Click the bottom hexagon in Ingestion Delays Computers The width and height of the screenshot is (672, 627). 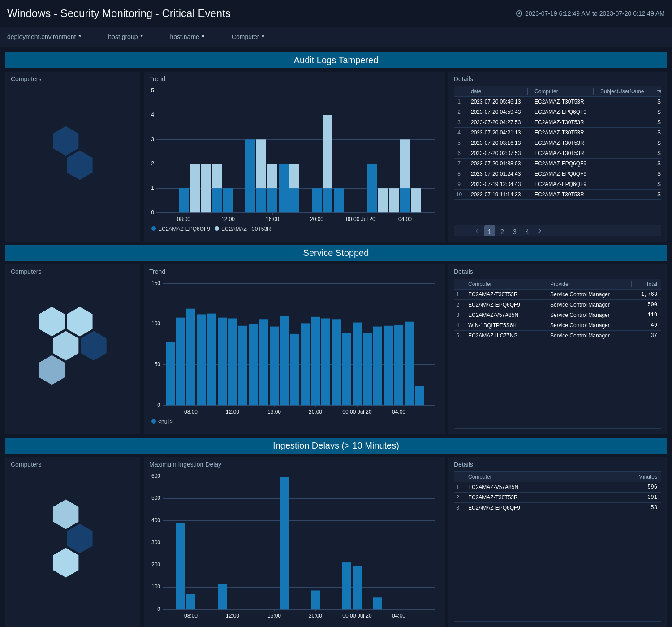tap(66, 562)
